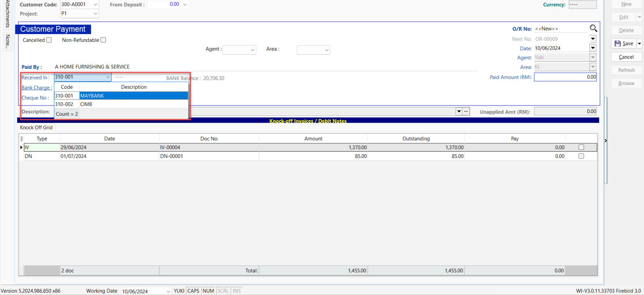
Task: Click the floppy disk Save icon
Action: coord(617,43)
